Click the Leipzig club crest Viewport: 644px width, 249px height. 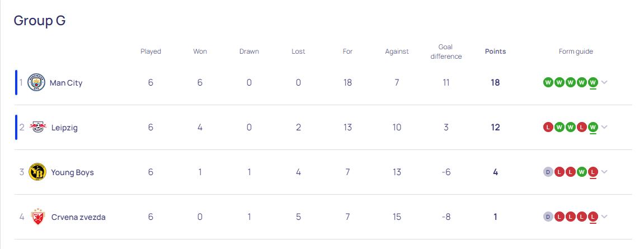[x=38, y=128]
